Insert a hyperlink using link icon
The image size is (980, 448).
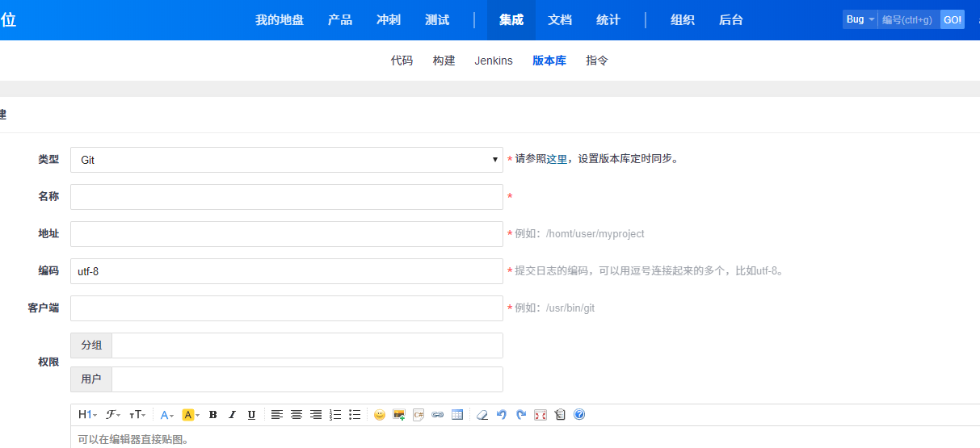coord(438,415)
